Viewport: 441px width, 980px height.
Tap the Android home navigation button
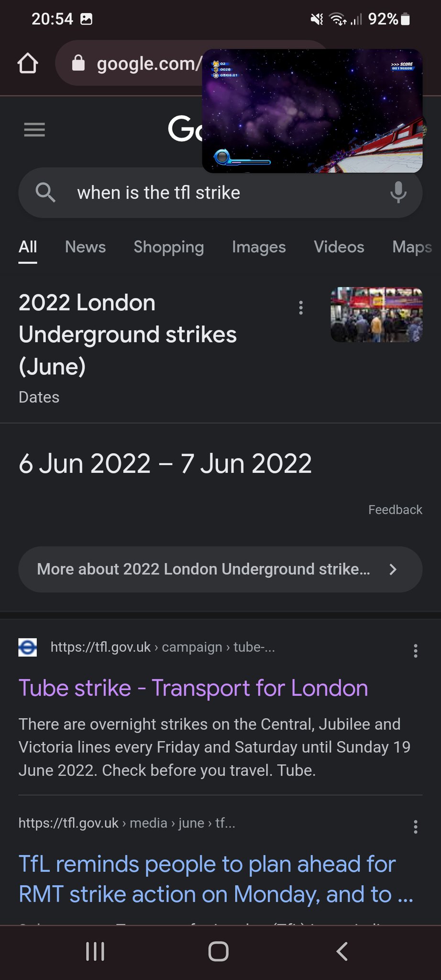(x=219, y=951)
